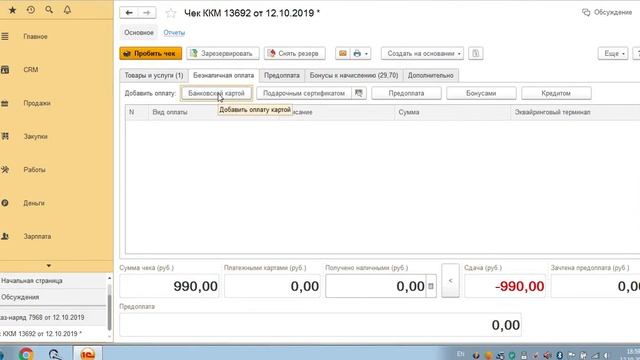Viewport: 640px width, 360px height.
Task: Add this Чек ККМ to favorites star
Action: [x=171, y=13]
